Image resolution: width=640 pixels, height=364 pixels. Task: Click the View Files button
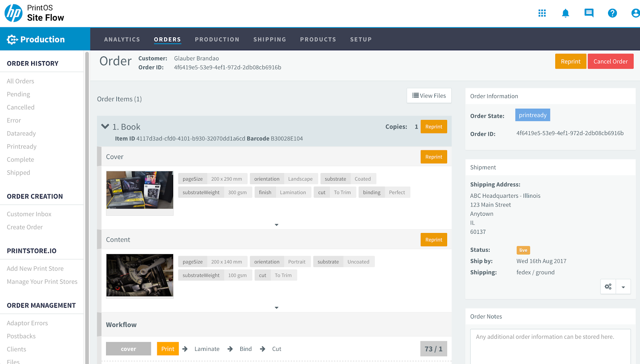(x=429, y=96)
